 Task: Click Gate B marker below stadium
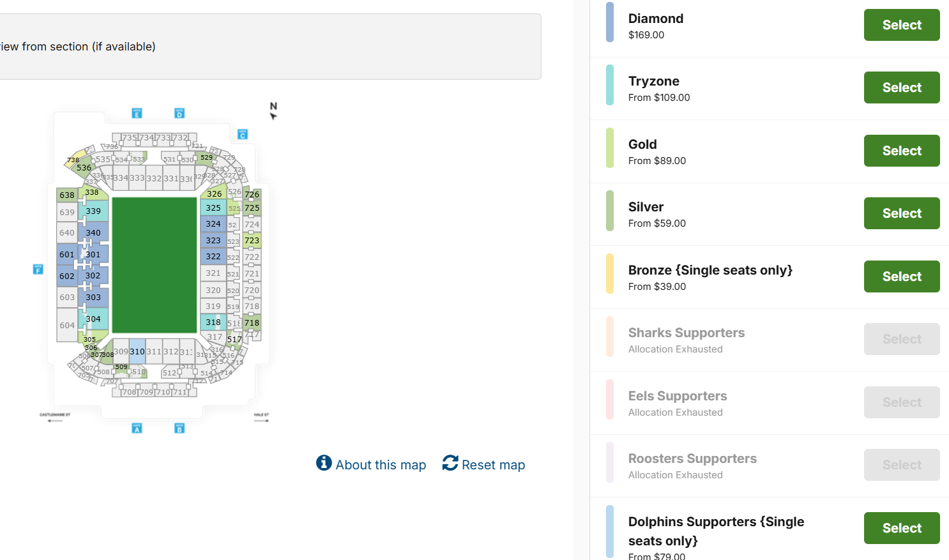coord(179,428)
